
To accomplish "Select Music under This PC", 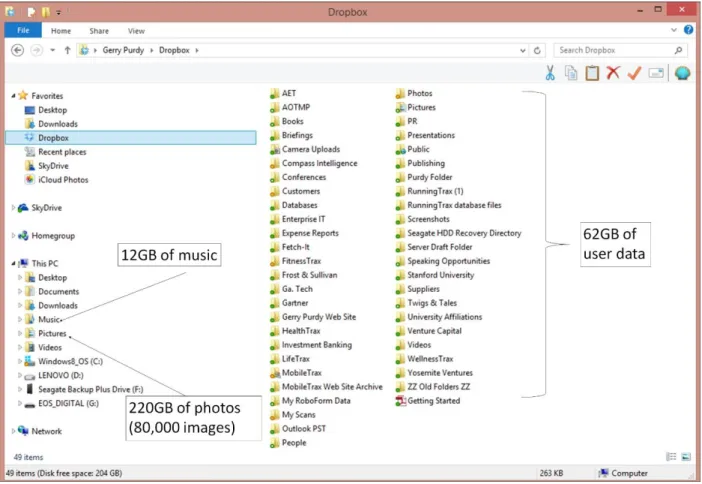I will (43, 319).
